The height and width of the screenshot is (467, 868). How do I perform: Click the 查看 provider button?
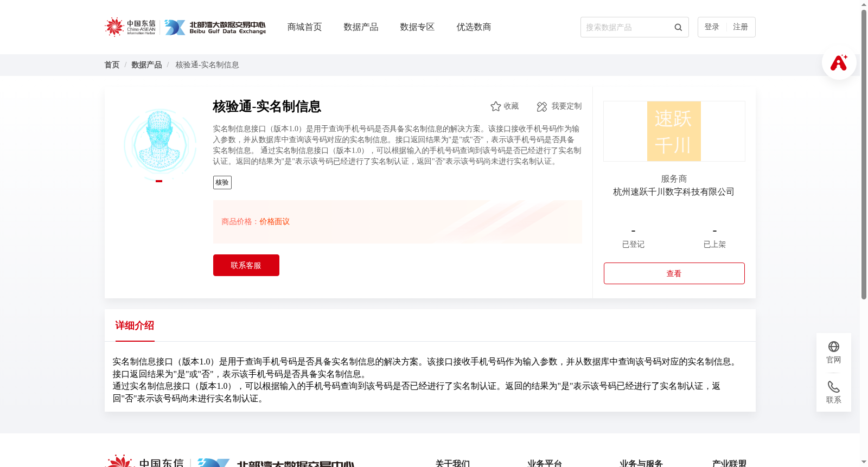pyautogui.click(x=674, y=273)
